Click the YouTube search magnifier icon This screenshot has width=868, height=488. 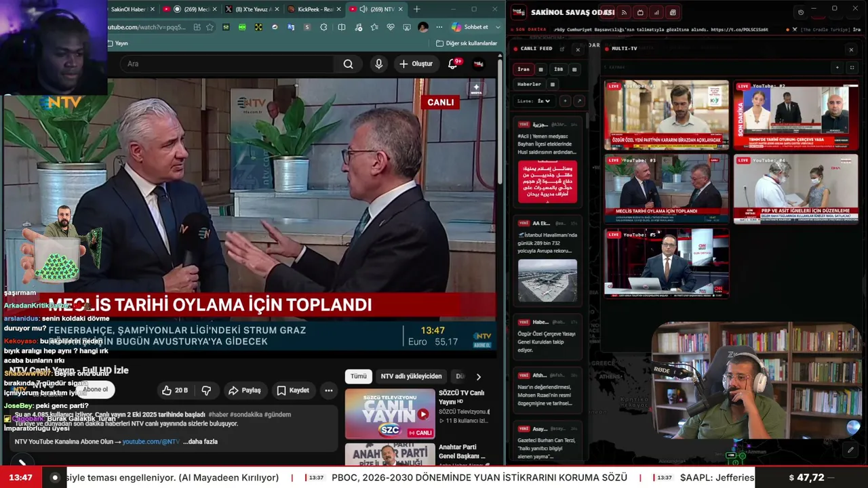(348, 64)
